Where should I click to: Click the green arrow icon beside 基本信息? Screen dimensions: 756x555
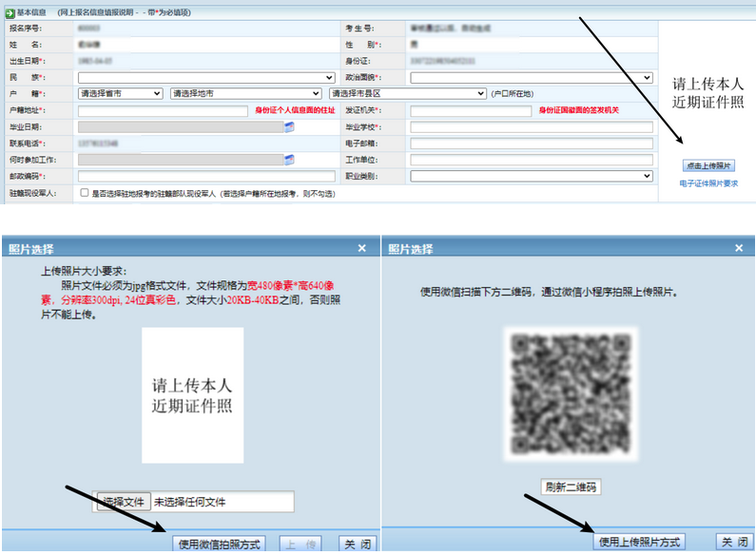9,13
